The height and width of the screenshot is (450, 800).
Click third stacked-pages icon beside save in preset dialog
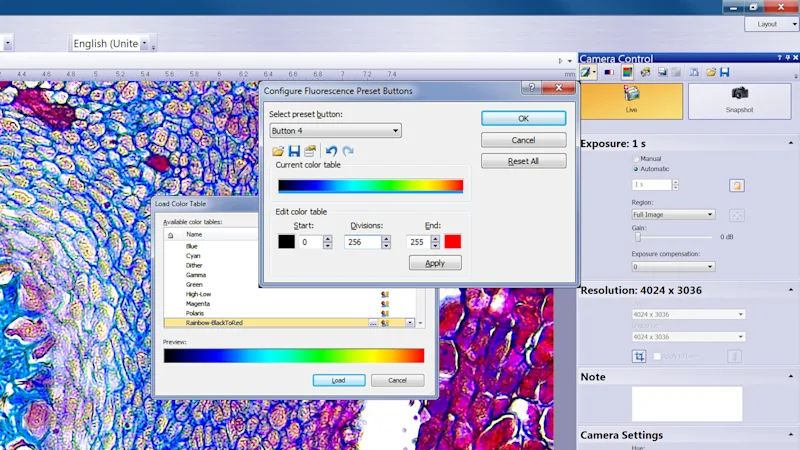point(310,151)
